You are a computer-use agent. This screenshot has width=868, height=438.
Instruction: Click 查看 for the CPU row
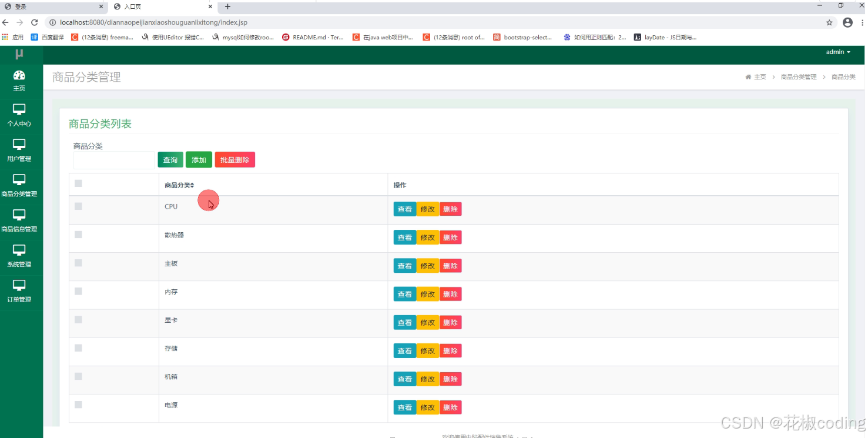tap(405, 209)
